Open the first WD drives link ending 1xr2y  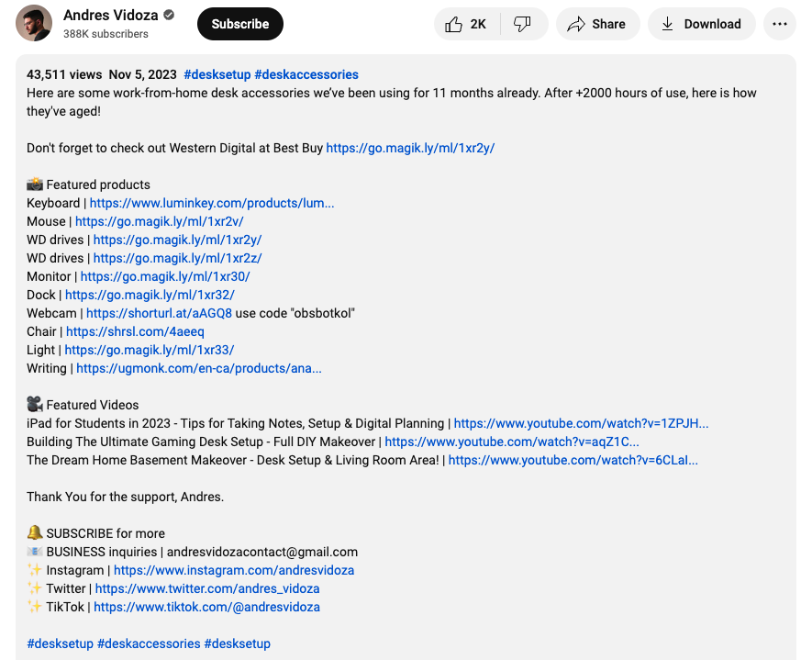tap(177, 240)
